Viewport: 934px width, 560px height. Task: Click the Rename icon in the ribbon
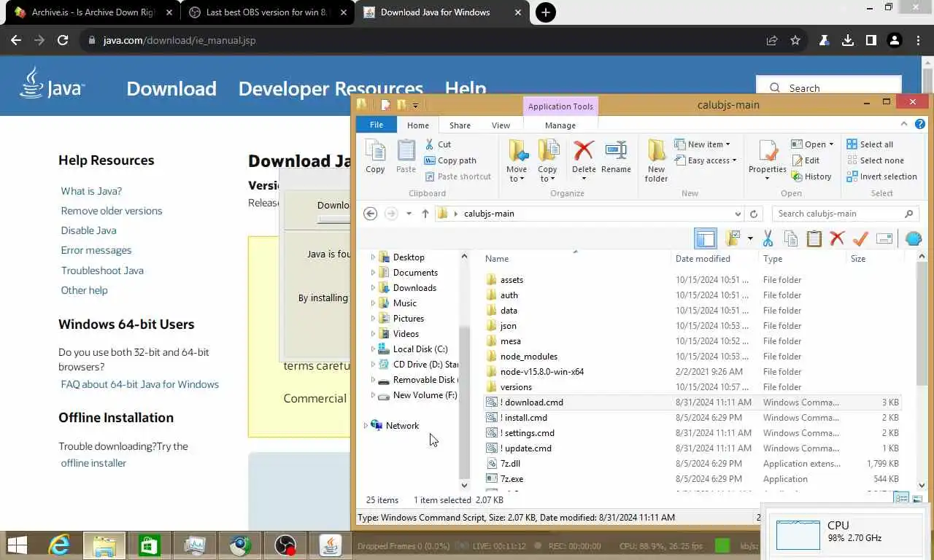coord(616,151)
